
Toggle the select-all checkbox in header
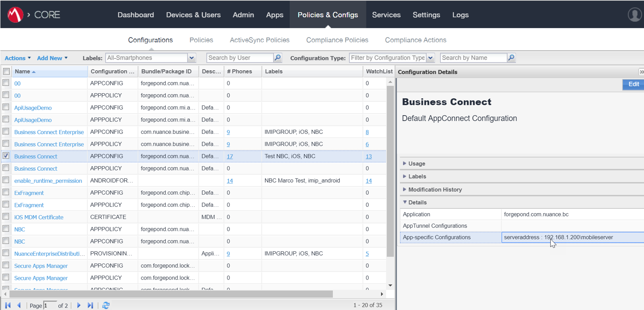6,71
